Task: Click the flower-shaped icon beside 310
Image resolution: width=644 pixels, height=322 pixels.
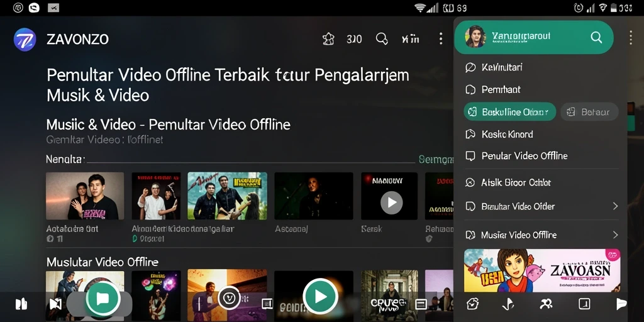Action: click(328, 39)
